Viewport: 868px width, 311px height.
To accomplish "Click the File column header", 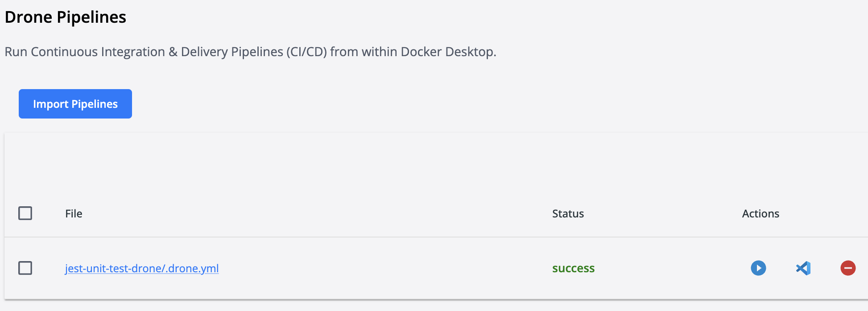I will pos(74,214).
